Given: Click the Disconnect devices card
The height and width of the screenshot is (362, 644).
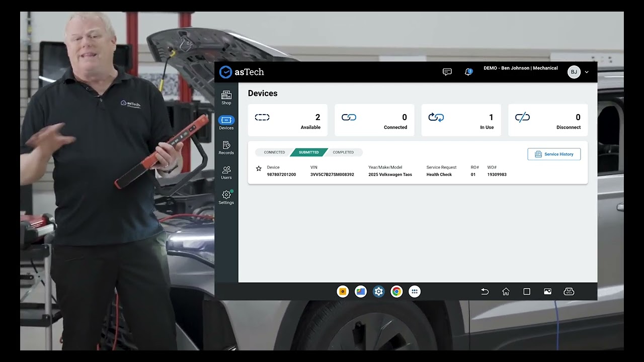Looking at the screenshot, I should 548,120.
